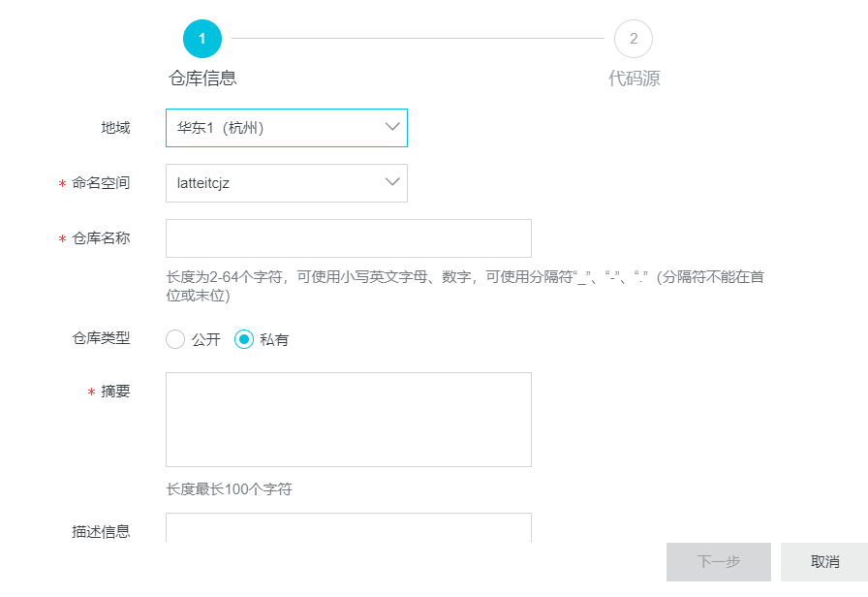Click inside the 摘要 summary text area

(349, 419)
